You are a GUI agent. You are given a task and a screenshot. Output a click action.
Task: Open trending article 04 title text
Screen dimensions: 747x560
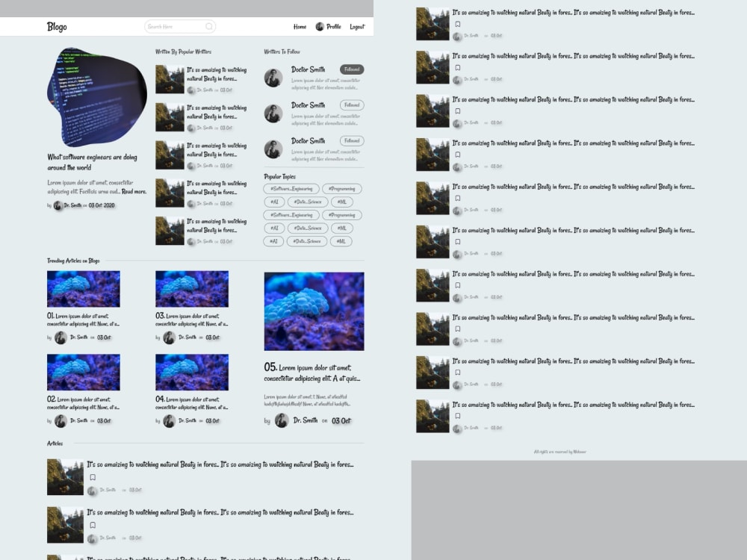click(192, 403)
